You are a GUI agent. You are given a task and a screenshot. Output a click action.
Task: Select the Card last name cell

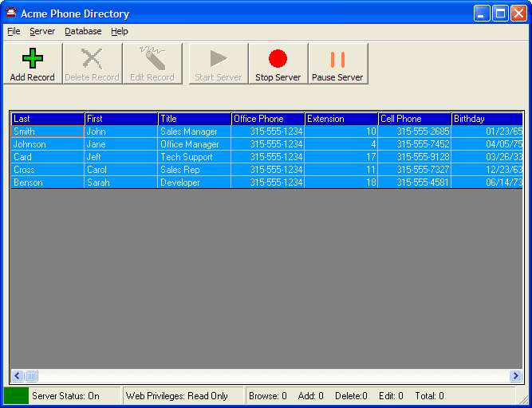48,157
